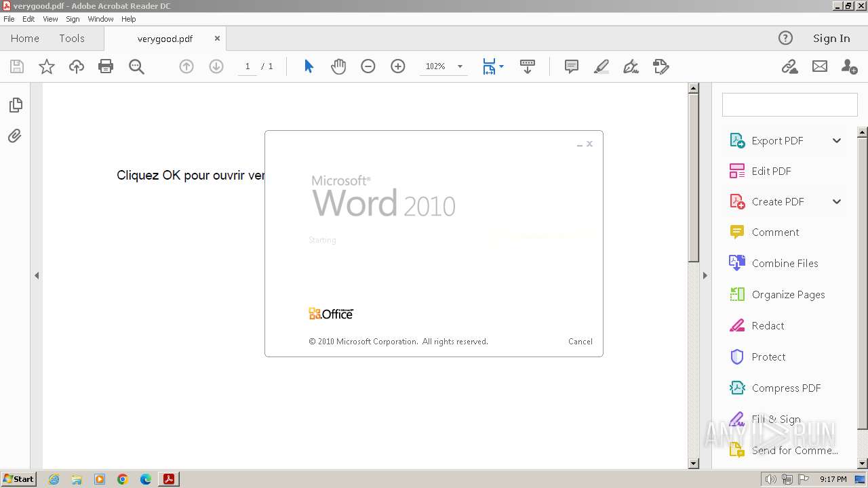Open the Redact tool
868x488 pixels.
(x=768, y=326)
